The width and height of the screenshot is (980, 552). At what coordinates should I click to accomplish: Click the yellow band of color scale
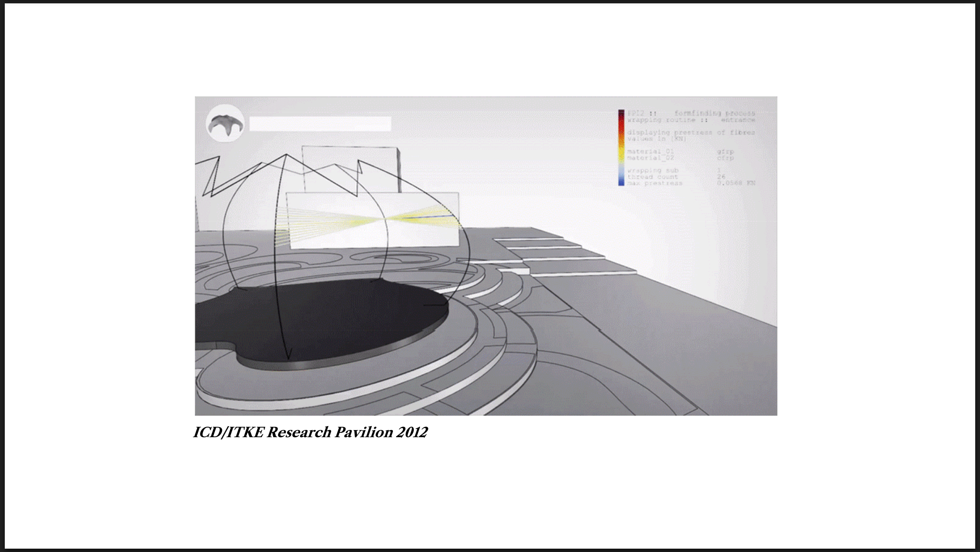point(621,151)
